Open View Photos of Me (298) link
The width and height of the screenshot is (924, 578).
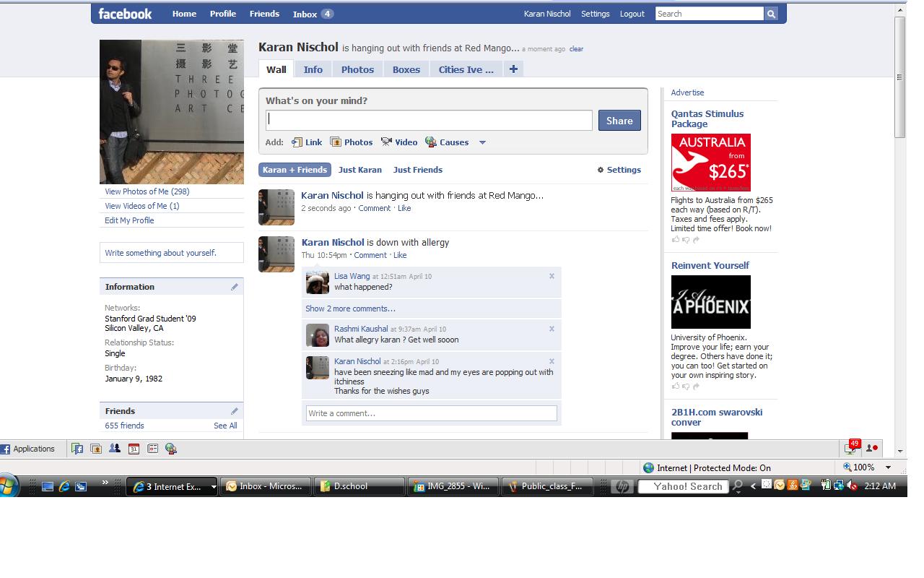pyautogui.click(x=147, y=191)
